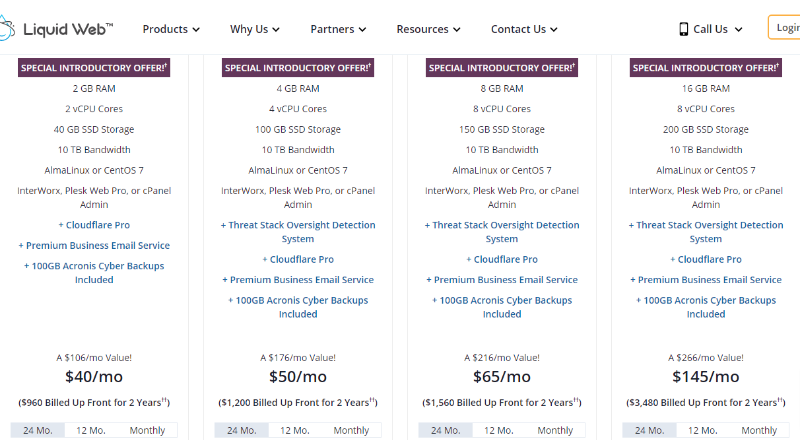Open the Resources menu
Screen dimensions: 800x440
pyautogui.click(x=428, y=29)
